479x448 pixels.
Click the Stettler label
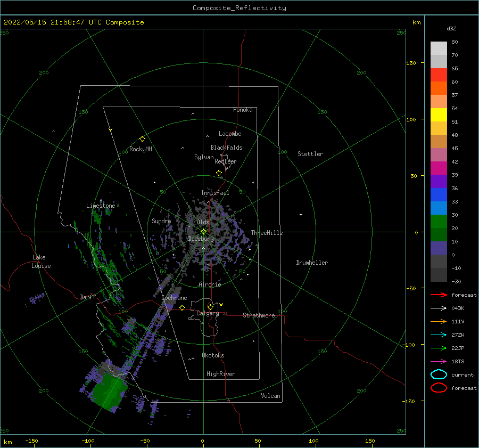(x=310, y=154)
